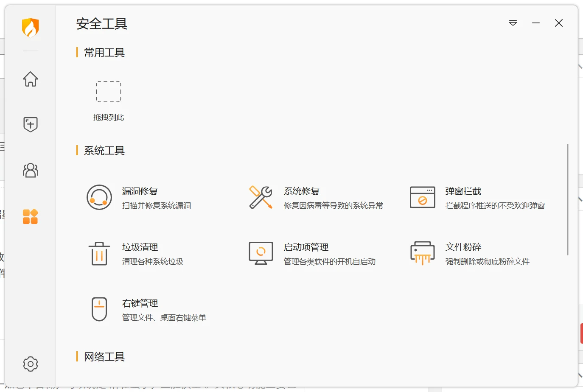Click the dashed 拖拽到此 placeholder box
Image resolution: width=583 pixels, height=392 pixels.
tap(109, 92)
